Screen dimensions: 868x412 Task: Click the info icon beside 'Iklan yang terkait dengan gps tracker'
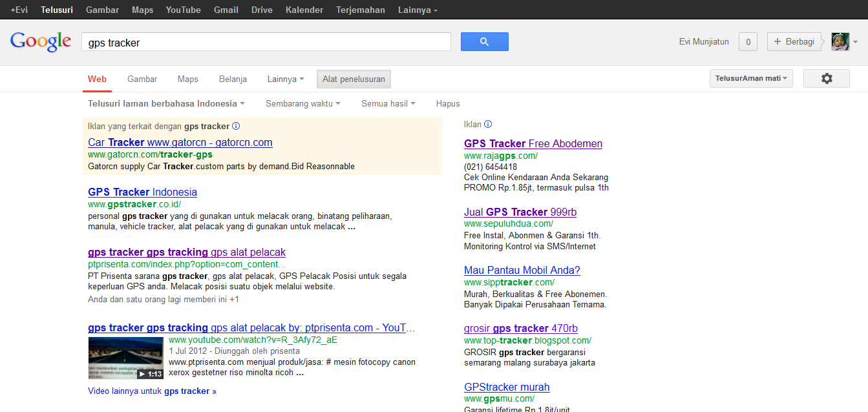coord(236,127)
